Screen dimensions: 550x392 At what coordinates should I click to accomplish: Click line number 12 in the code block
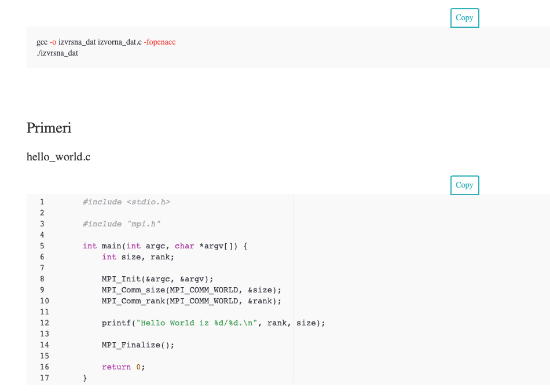[x=44, y=323]
